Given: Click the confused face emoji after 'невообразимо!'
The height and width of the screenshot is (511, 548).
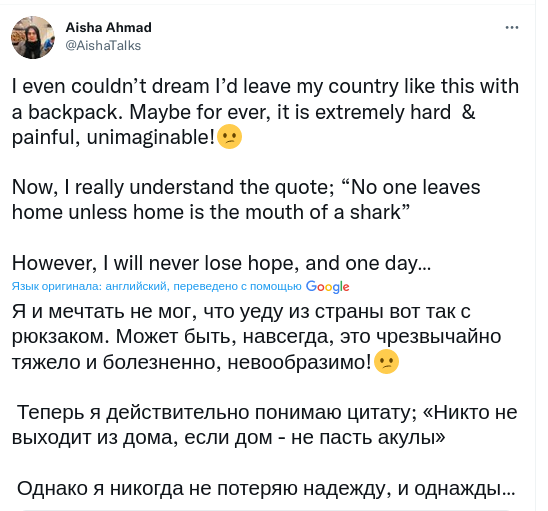Looking at the screenshot, I should [387, 361].
